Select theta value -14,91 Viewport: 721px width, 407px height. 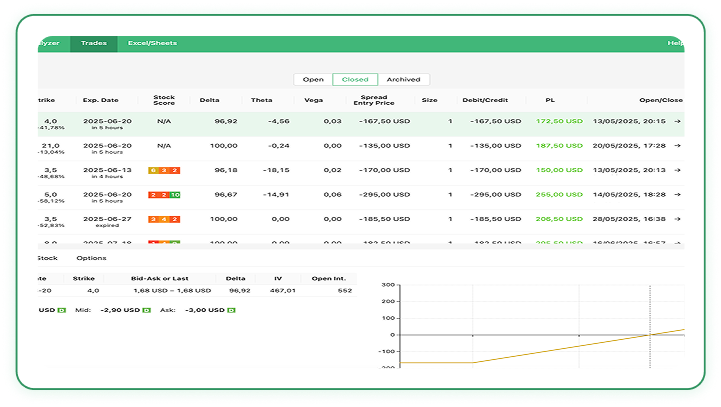click(x=276, y=195)
